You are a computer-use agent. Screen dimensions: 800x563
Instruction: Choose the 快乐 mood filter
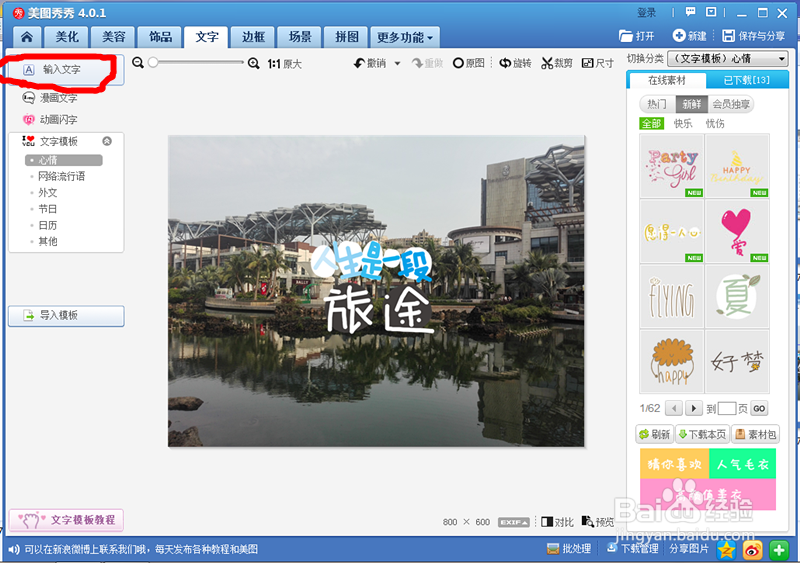click(x=683, y=124)
